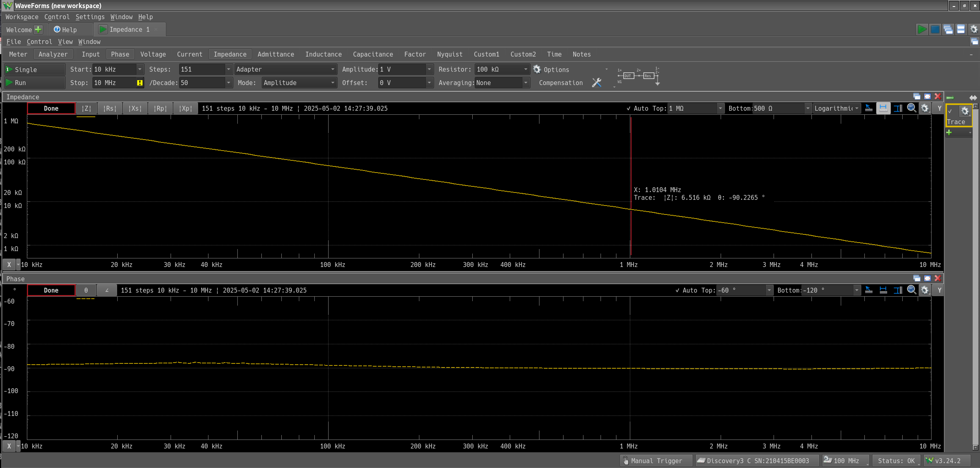Open the Compensation wrench tool
The width and height of the screenshot is (980, 468).
pyautogui.click(x=596, y=83)
